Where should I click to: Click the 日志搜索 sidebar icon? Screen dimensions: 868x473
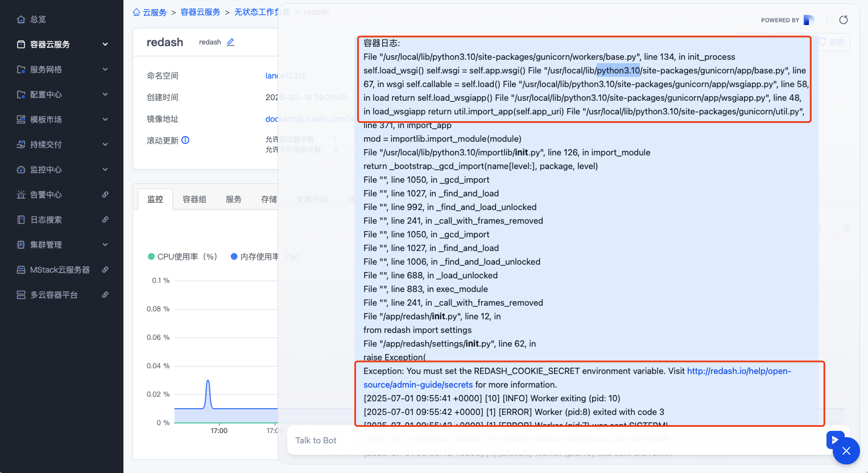[21, 220]
